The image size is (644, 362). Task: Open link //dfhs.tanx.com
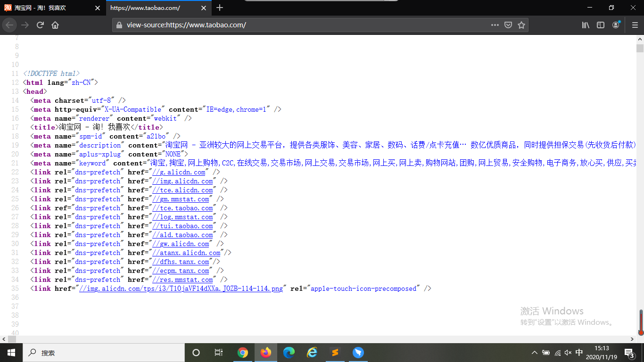pyautogui.click(x=181, y=262)
